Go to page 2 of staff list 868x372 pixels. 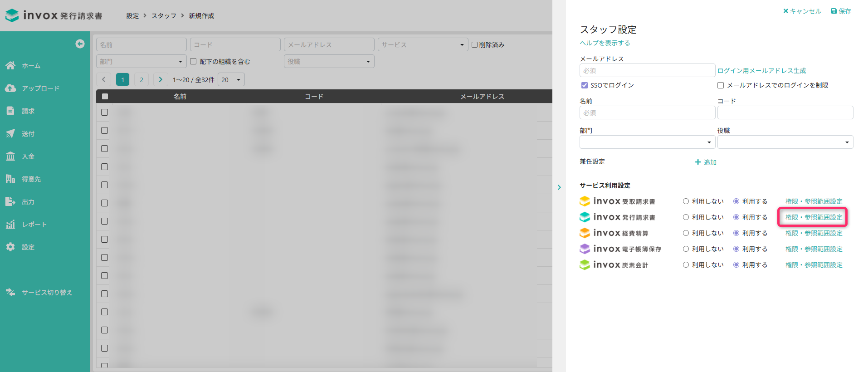[x=141, y=79]
